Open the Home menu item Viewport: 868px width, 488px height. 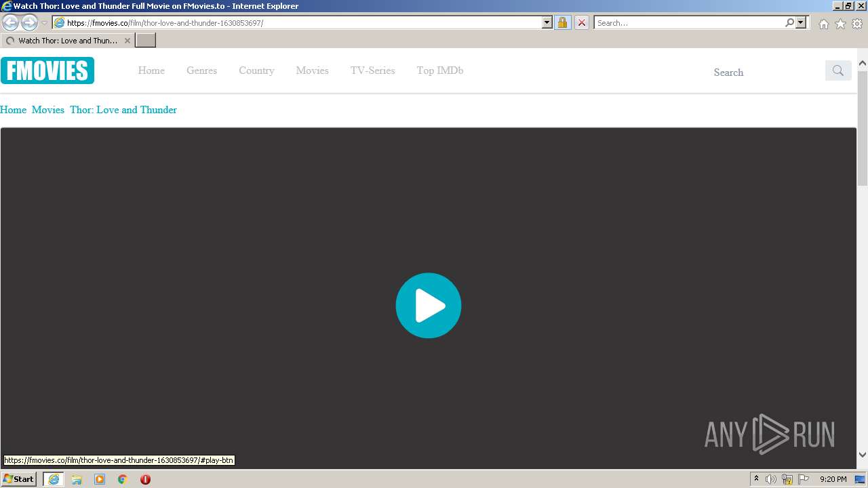[x=151, y=70]
